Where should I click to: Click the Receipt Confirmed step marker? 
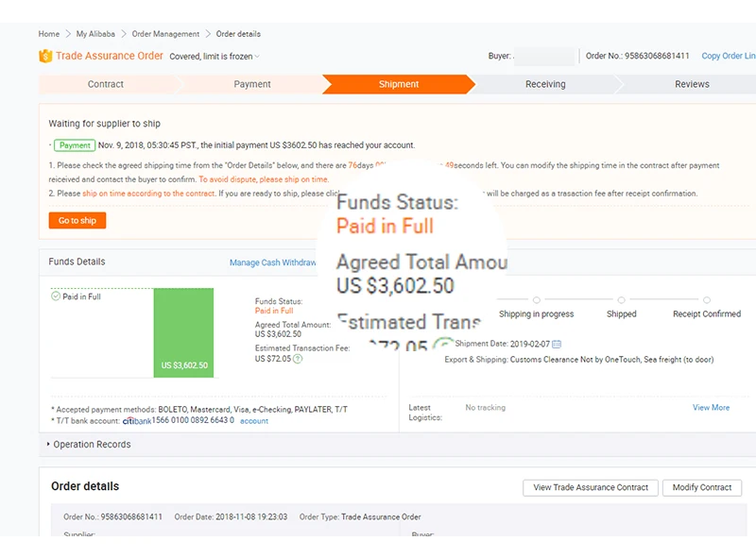tap(707, 299)
